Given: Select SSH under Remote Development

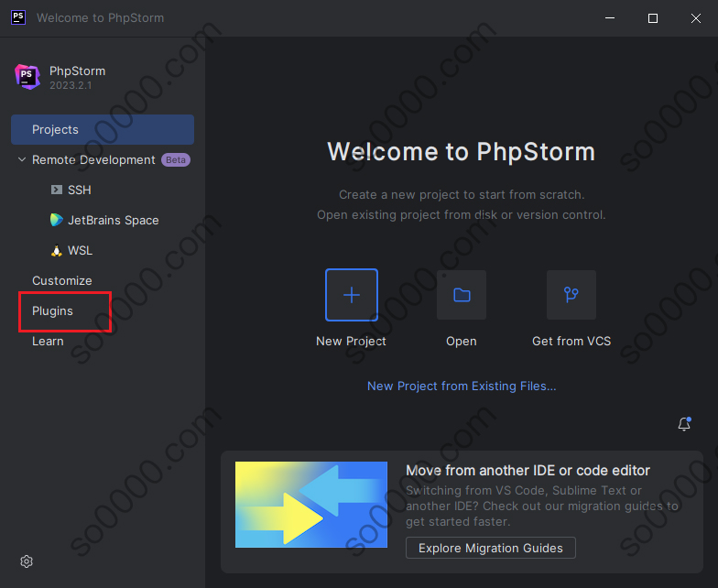Looking at the screenshot, I should click(103, 191).
